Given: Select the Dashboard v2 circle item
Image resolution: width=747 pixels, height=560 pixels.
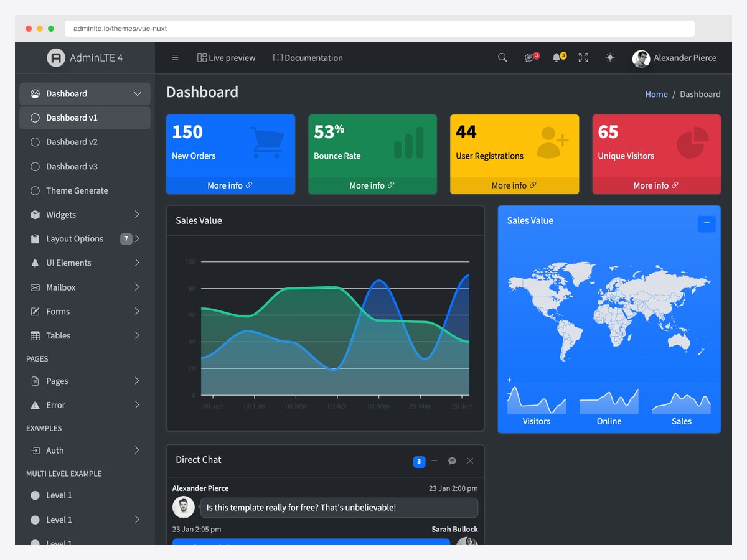Looking at the screenshot, I should (x=85, y=142).
